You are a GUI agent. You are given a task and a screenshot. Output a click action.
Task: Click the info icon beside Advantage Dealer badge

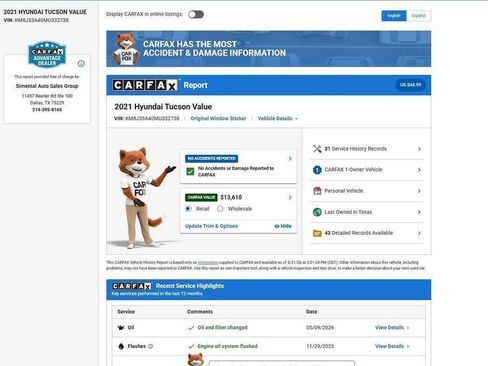click(x=81, y=63)
